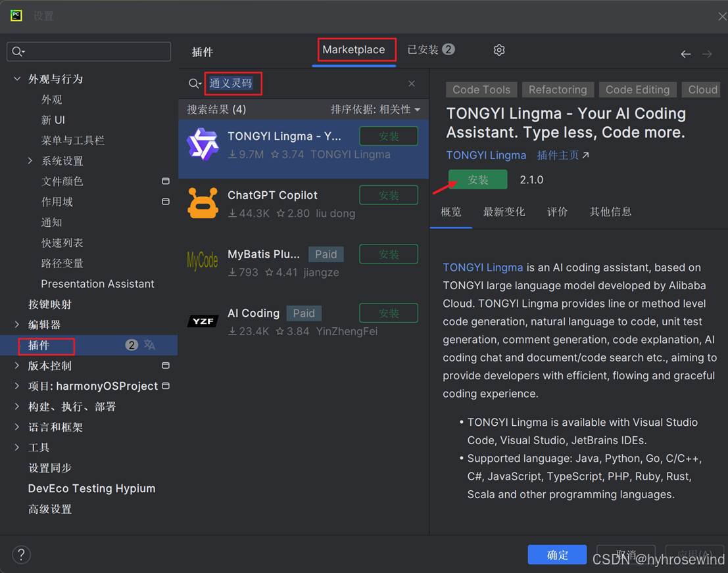Select 路径变量 settings item
The width and height of the screenshot is (728, 573).
62,263
